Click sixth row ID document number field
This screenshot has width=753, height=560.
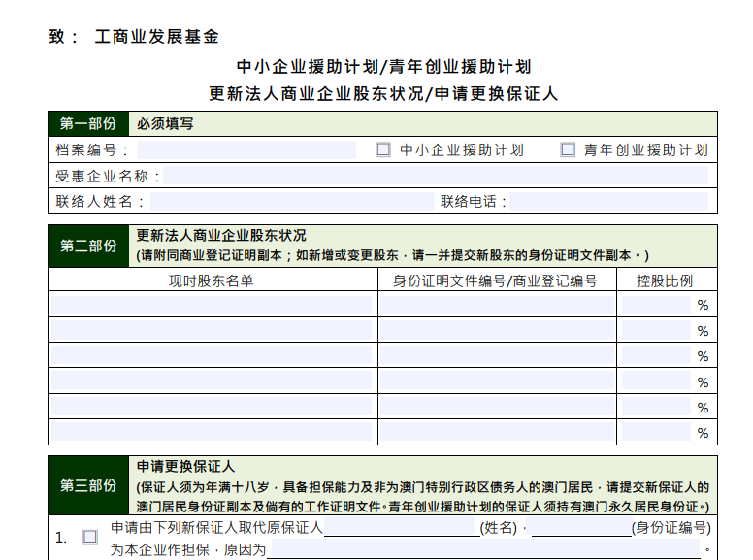coord(497,433)
